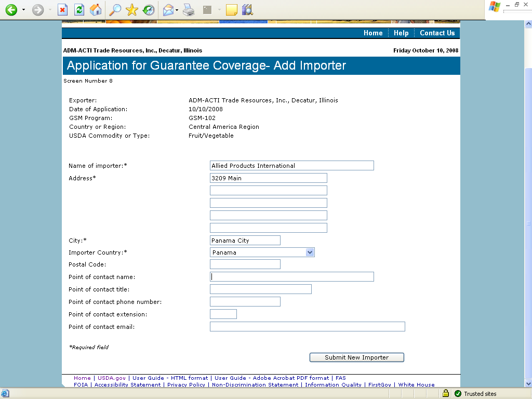Click the padlock security icon in status bar
532x399 pixels.
click(446, 393)
